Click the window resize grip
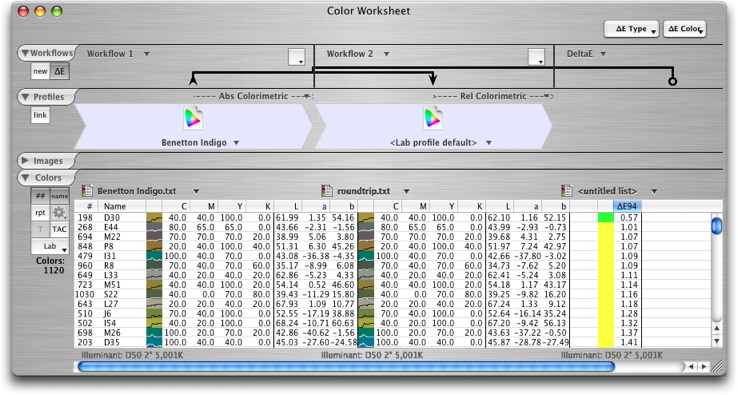 pos(717,366)
